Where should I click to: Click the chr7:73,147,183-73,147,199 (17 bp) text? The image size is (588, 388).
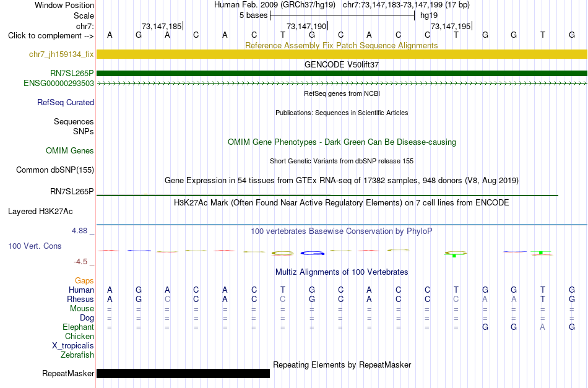(x=406, y=5)
